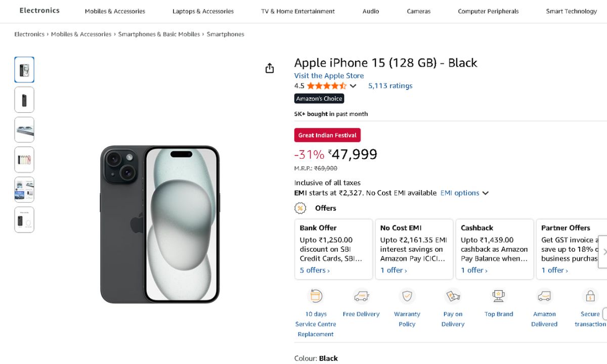Screen dimensions: 607x364
Task: Click the Amazon Delivered icon
Action: (x=544, y=296)
